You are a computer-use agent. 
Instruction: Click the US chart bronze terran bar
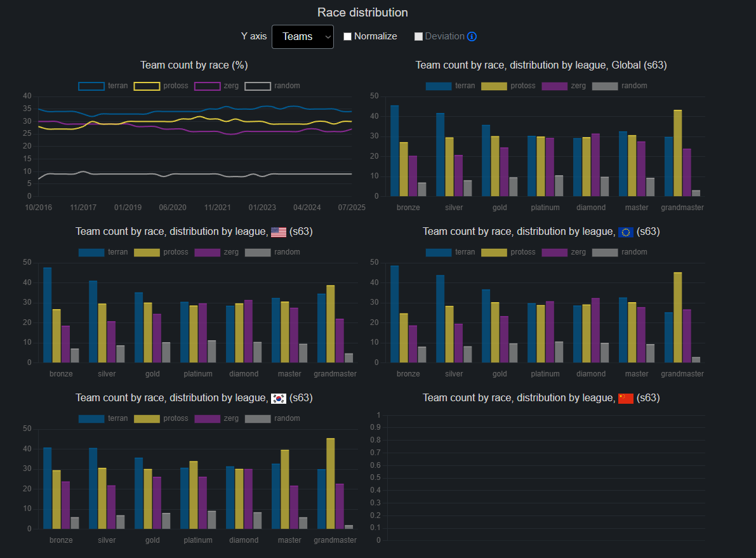click(x=47, y=316)
